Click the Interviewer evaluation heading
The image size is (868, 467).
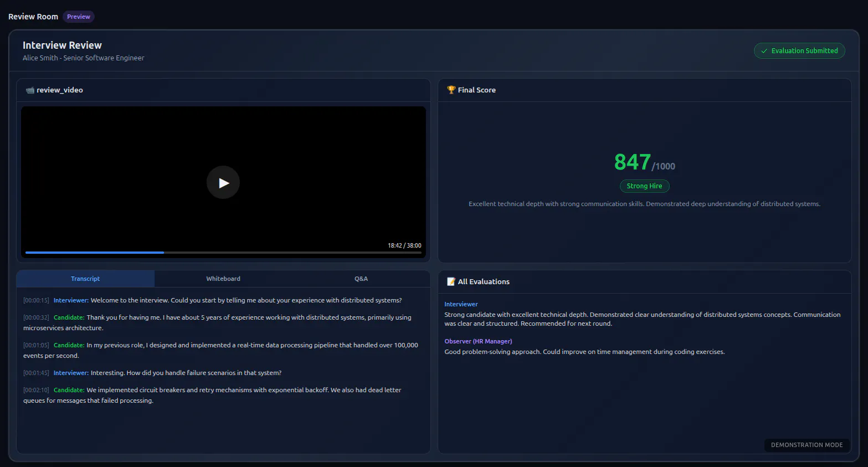click(x=461, y=304)
